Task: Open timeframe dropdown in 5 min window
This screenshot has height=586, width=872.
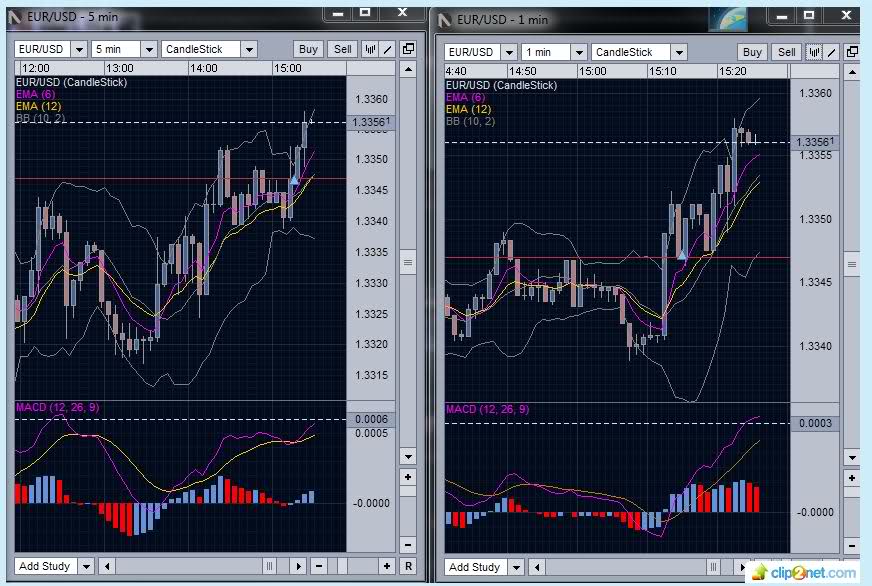Action: coord(148,49)
